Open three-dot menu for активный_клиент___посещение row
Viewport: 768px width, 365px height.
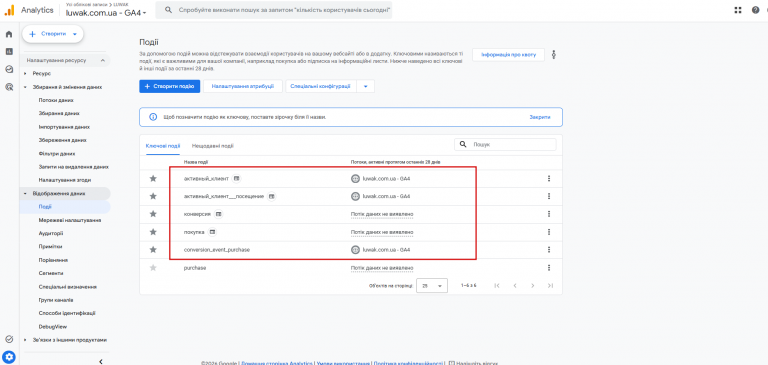pos(549,196)
